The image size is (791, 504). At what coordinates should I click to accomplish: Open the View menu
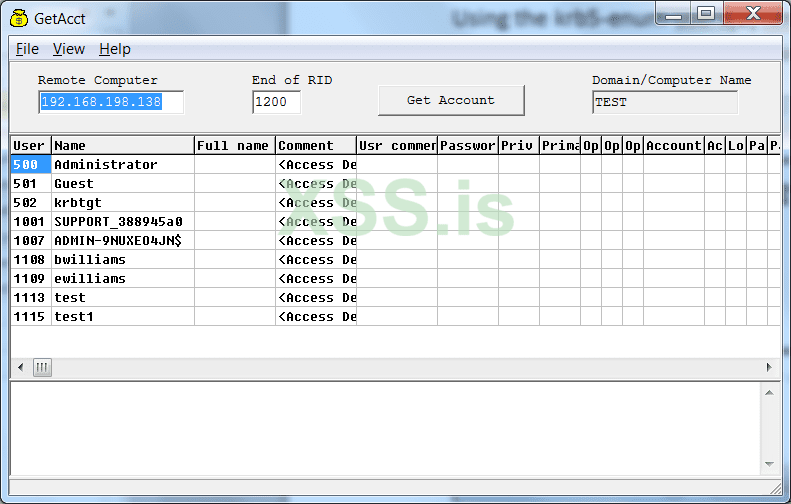point(69,49)
